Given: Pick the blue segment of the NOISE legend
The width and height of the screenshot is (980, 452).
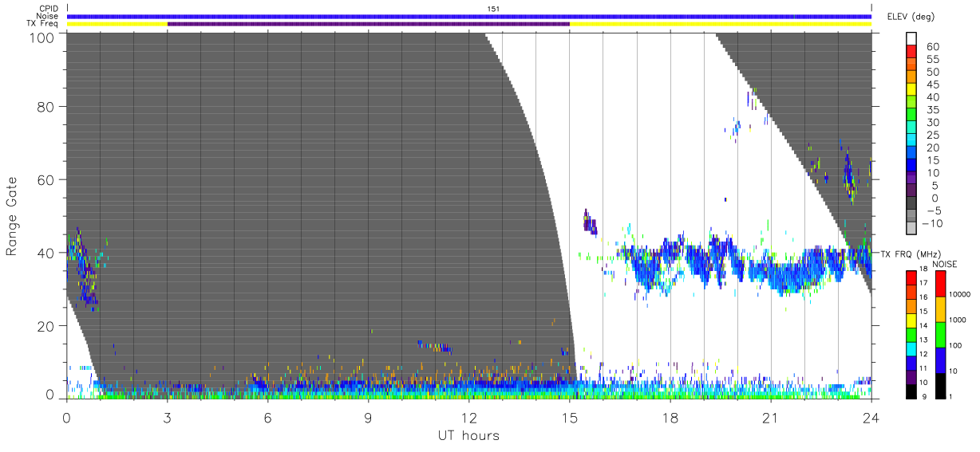Looking at the screenshot, I should click(941, 359).
